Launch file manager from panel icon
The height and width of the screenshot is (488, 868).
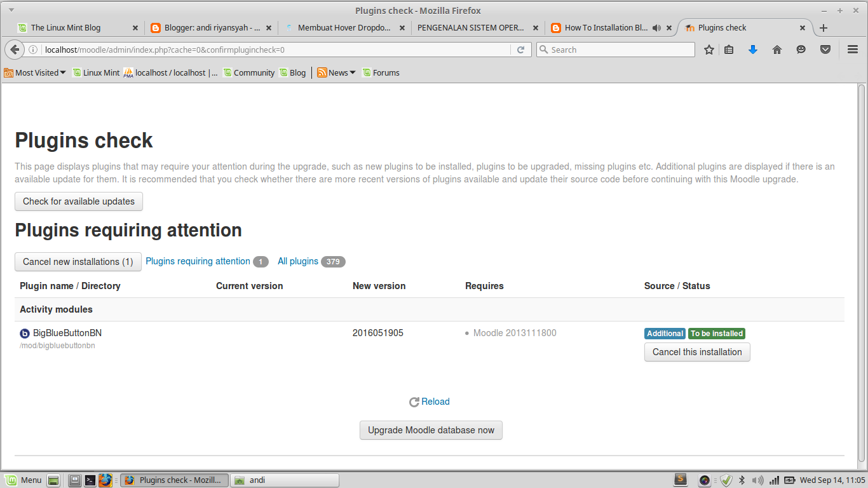(x=75, y=480)
